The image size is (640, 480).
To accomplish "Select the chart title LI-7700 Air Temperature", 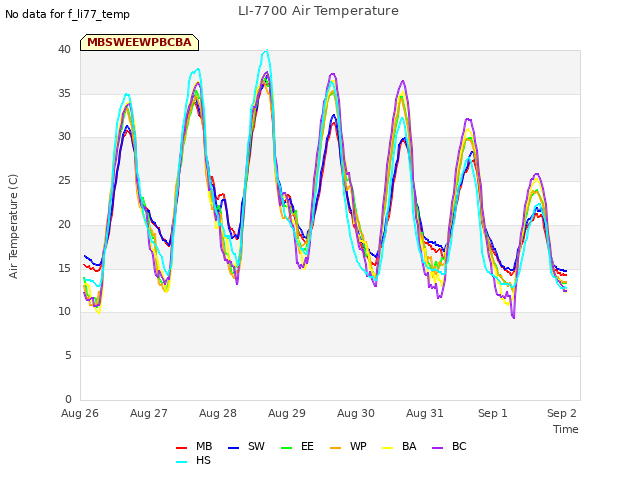I will [x=318, y=11].
